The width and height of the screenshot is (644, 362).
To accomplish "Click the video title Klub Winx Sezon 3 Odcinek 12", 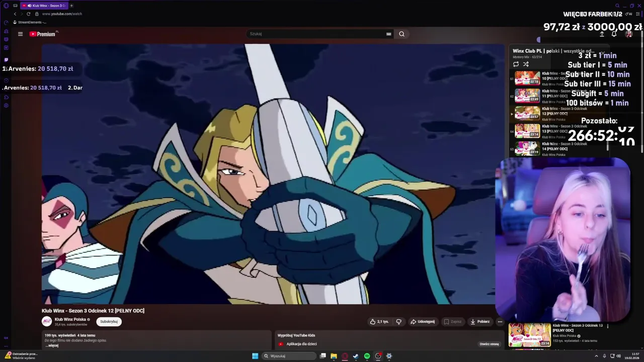I will click(93, 311).
